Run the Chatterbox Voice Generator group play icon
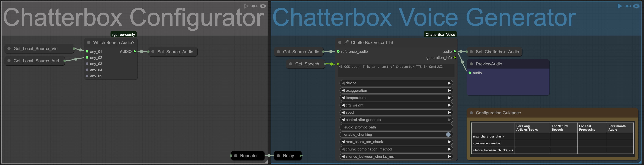 [619, 6]
